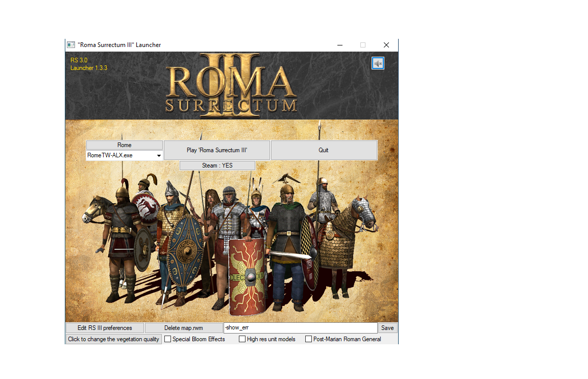Save the launch arguments
This screenshot has width=588, height=379.
point(387,328)
